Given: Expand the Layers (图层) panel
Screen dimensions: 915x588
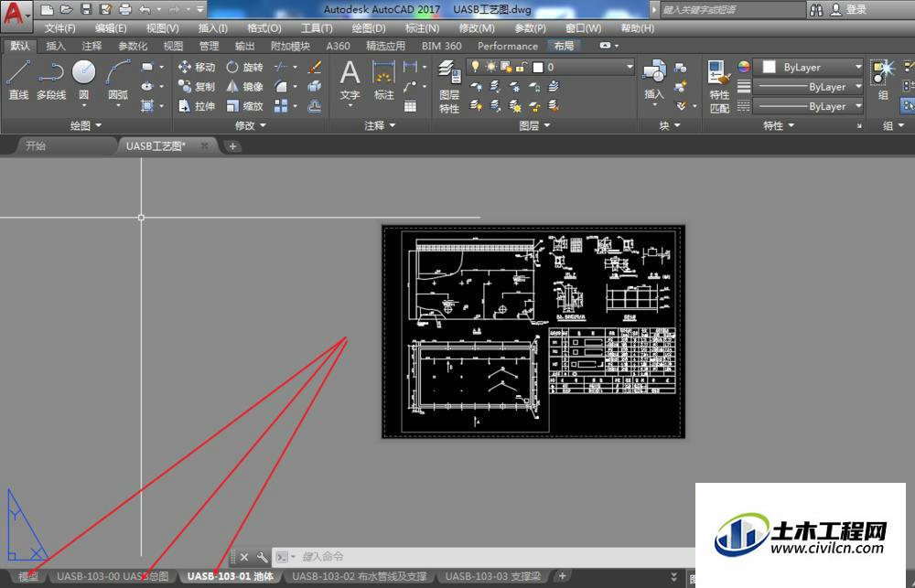Looking at the screenshot, I should pos(534,125).
